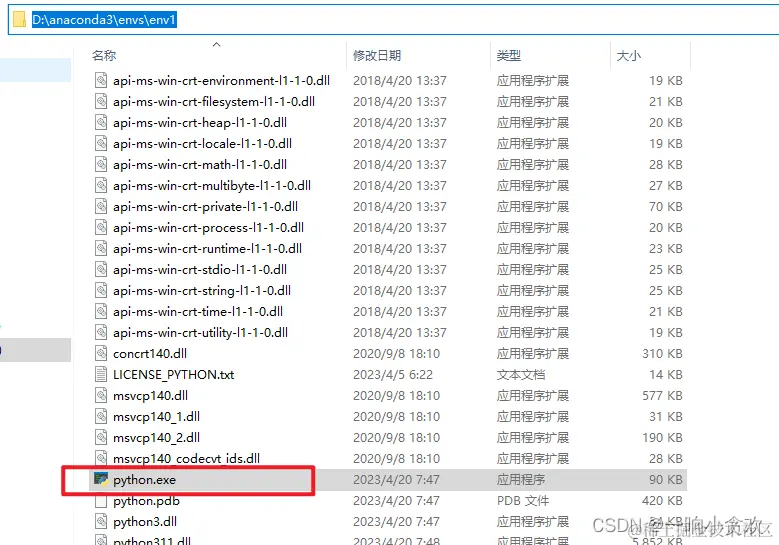Screen dimensions: 779x545
Task: Click the 2023/4/5 6:22 date of LICENSE_PYTHON.txt
Action: click(393, 374)
